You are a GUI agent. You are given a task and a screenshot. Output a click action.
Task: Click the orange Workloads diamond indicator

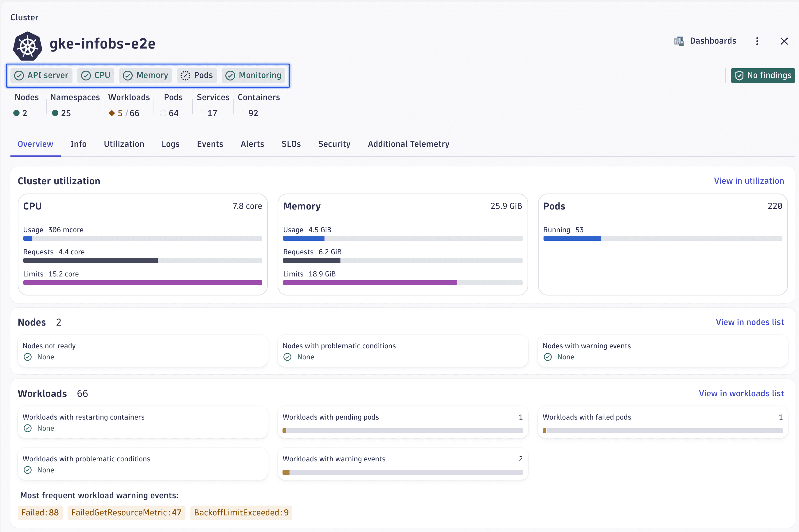point(112,113)
